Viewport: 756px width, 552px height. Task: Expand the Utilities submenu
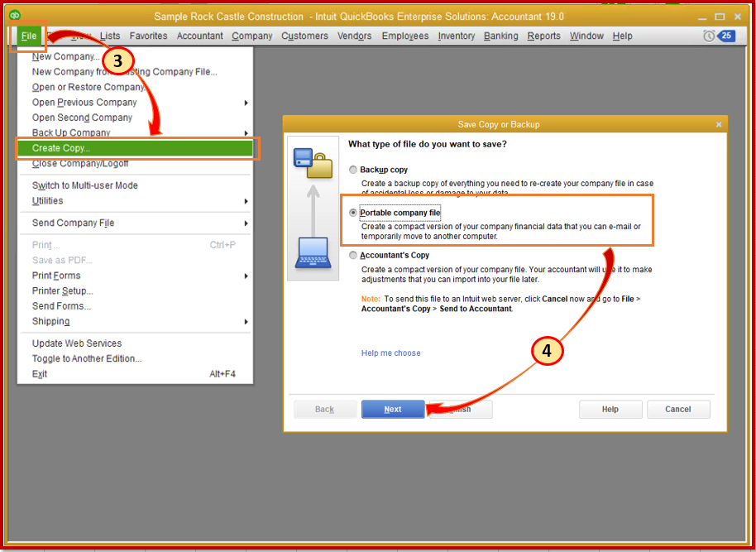[x=246, y=201]
